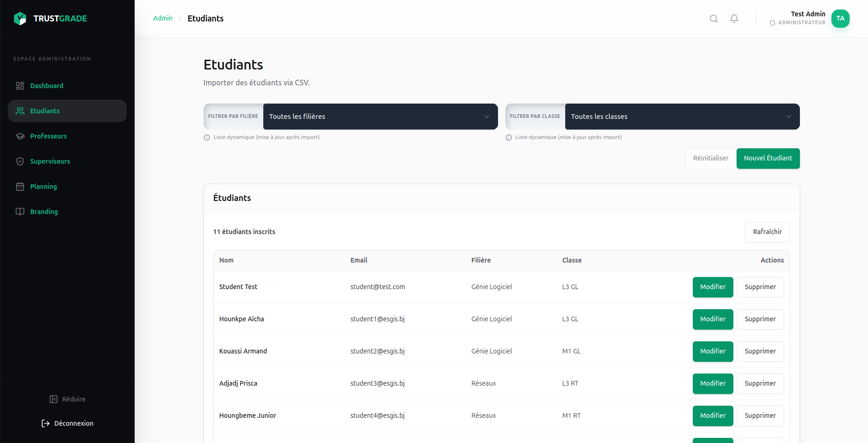Click the Nouvel Étudiant button
Viewport: 868px width, 443px height.
click(767, 159)
